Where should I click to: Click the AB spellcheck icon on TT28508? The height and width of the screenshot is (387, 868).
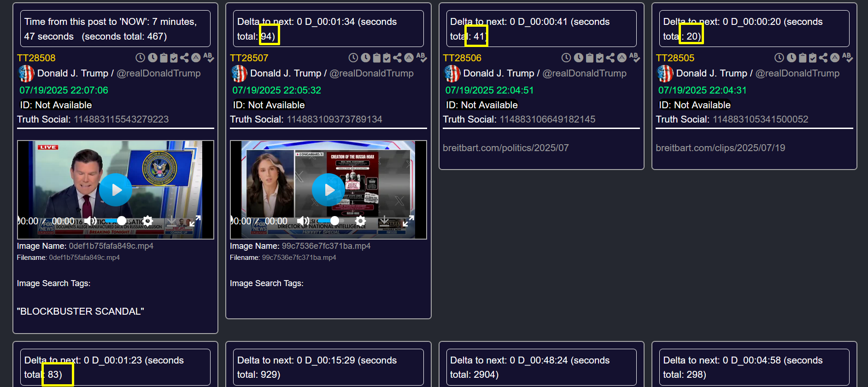pyautogui.click(x=208, y=58)
